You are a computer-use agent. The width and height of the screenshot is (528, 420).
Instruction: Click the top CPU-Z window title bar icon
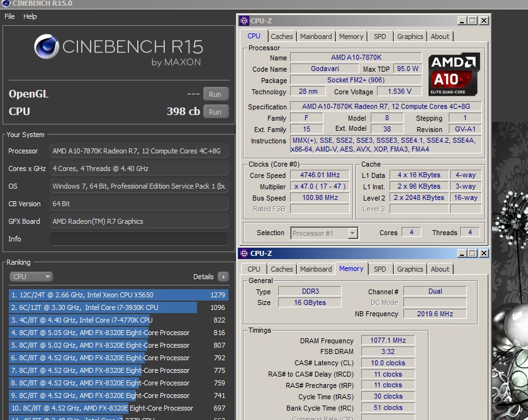pos(244,21)
